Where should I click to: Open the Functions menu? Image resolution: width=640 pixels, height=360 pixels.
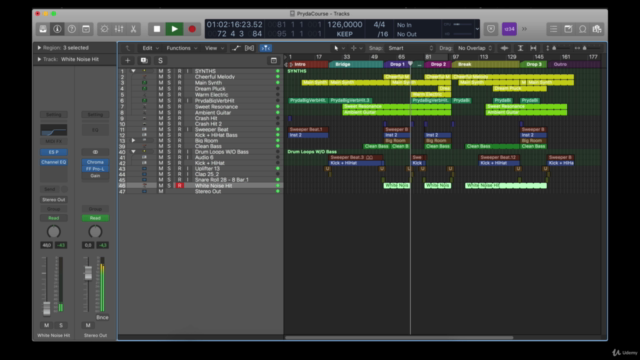182,48
